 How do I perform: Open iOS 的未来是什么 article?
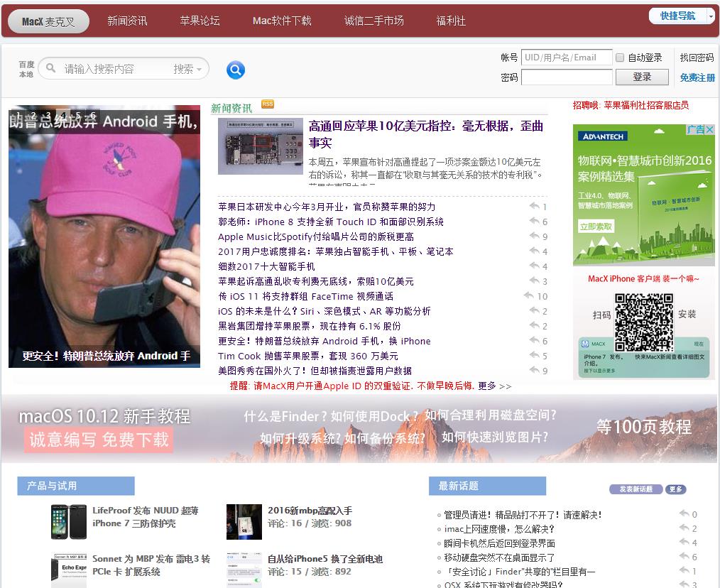coord(324,311)
